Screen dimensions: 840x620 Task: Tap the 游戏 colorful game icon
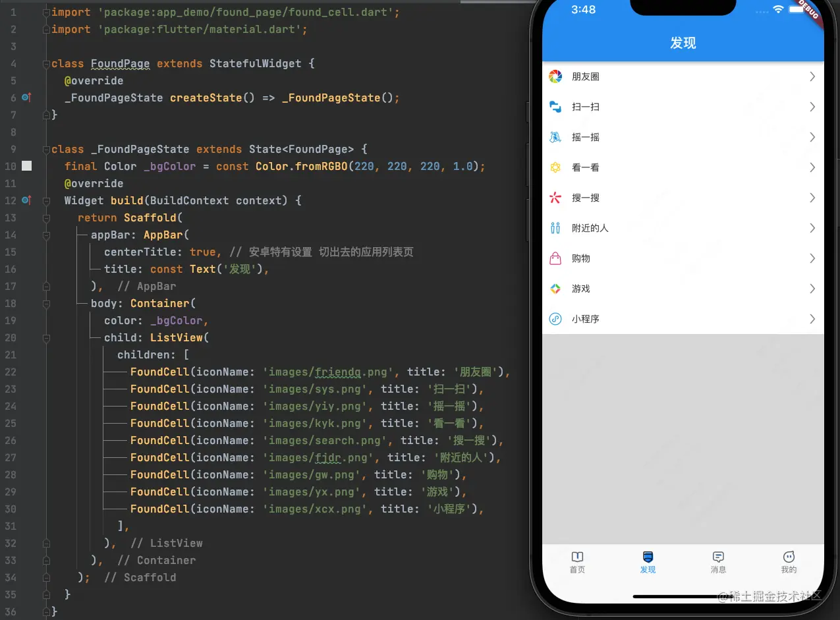click(555, 289)
